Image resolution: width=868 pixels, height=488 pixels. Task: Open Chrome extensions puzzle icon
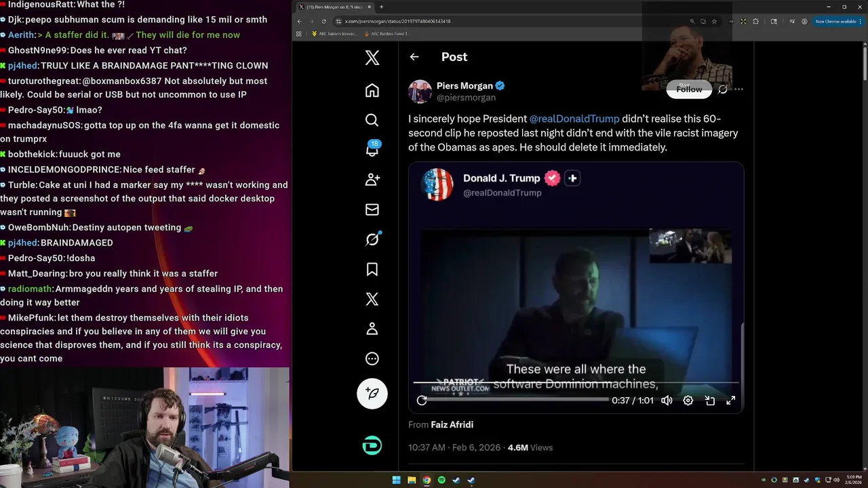[756, 21]
